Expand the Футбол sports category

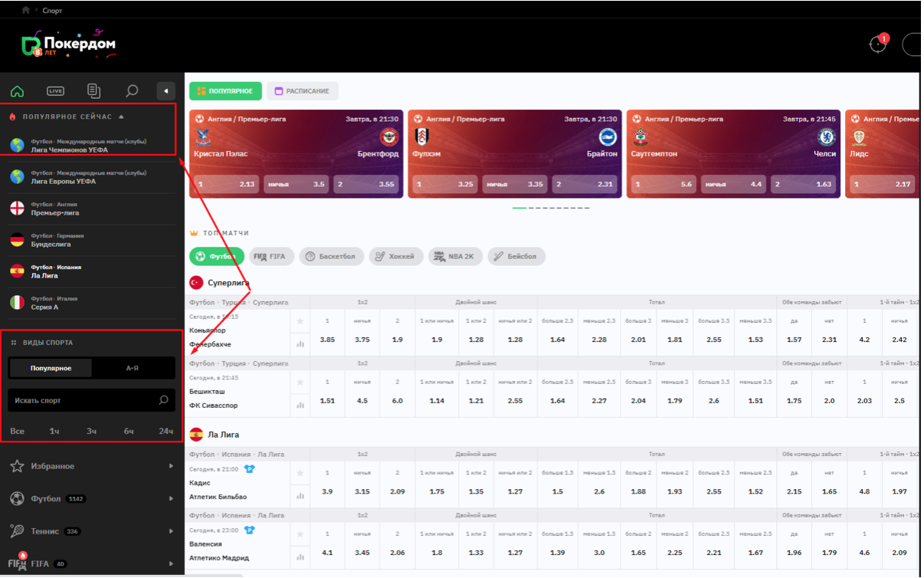(x=92, y=499)
